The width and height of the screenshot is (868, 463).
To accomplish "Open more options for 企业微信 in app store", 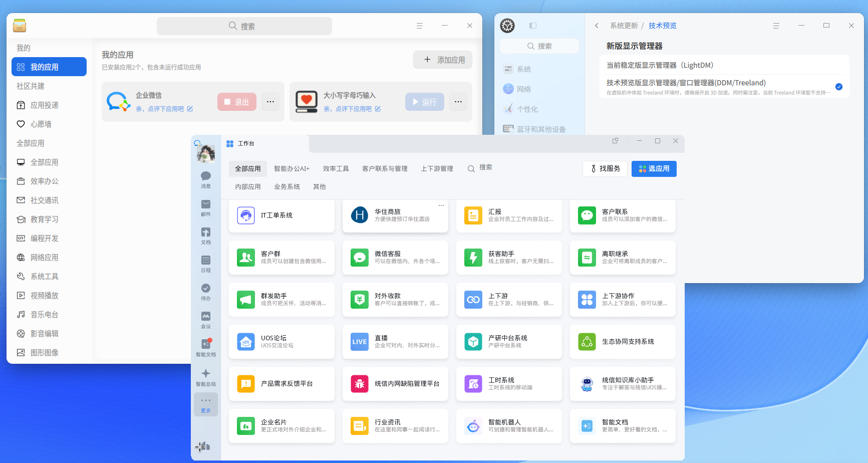I will (270, 102).
